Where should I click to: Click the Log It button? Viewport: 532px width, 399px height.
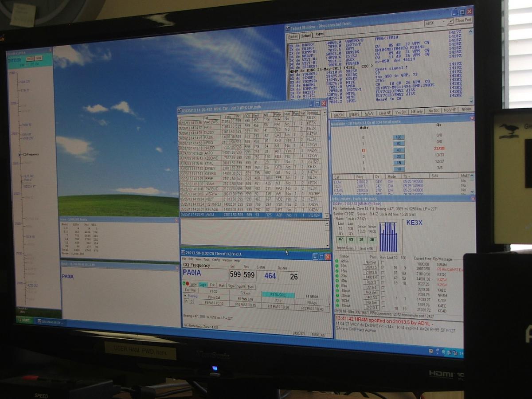203,284
